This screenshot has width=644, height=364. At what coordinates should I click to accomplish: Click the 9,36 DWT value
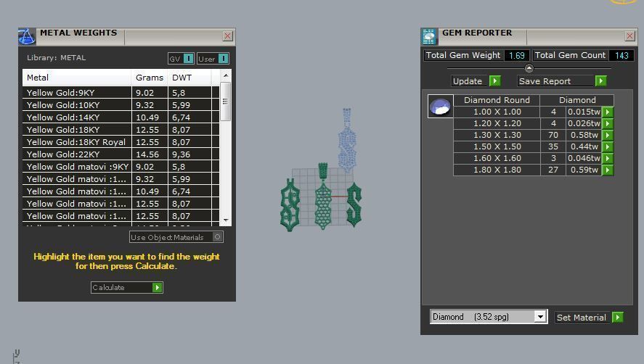tap(181, 154)
